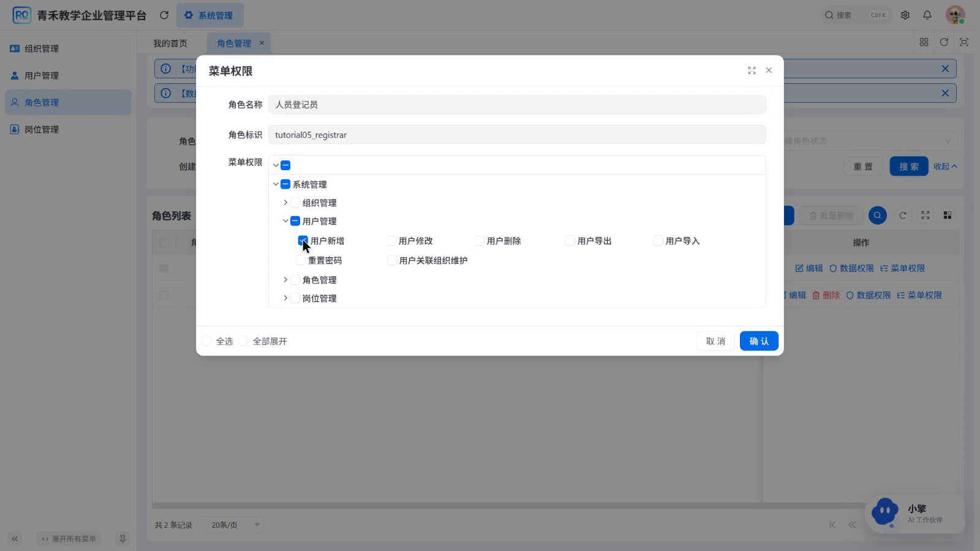The width and height of the screenshot is (980, 551).
Task: Dismiss the second info banner
Action: [945, 93]
